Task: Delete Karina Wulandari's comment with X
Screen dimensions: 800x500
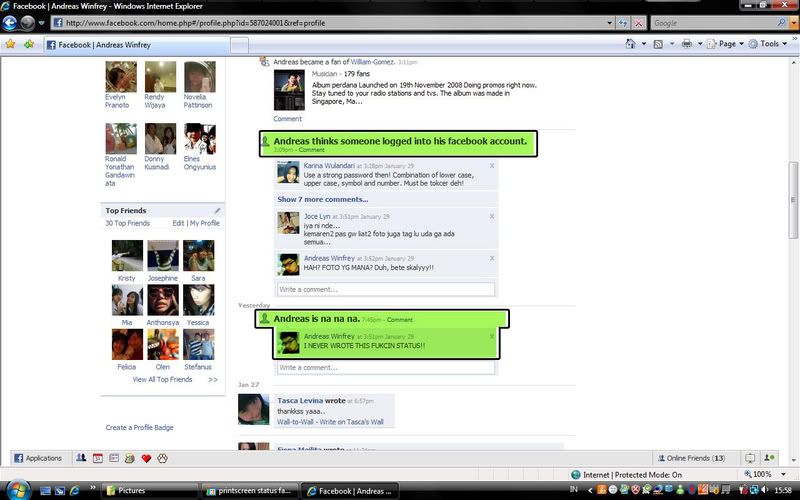Action: pyautogui.click(x=492, y=166)
